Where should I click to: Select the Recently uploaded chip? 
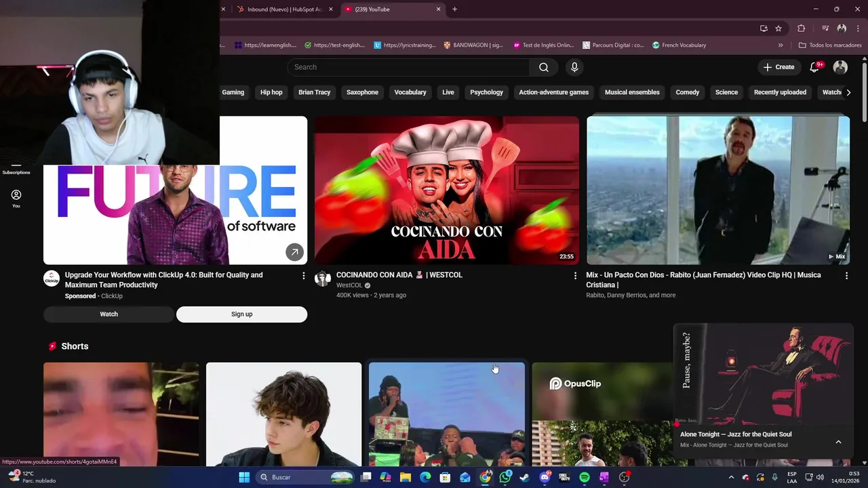click(780, 92)
